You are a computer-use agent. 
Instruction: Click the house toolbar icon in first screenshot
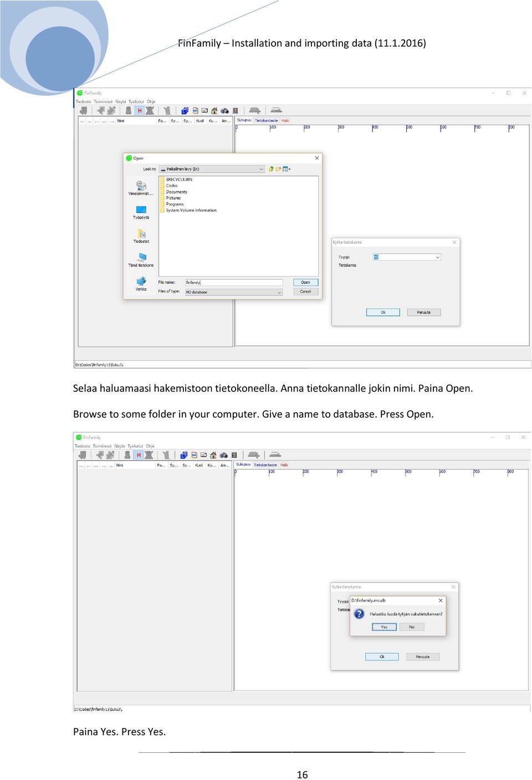214,111
